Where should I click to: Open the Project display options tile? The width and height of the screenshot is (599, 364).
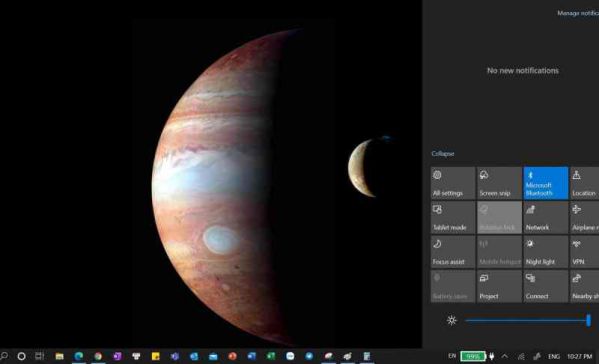[x=499, y=286]
